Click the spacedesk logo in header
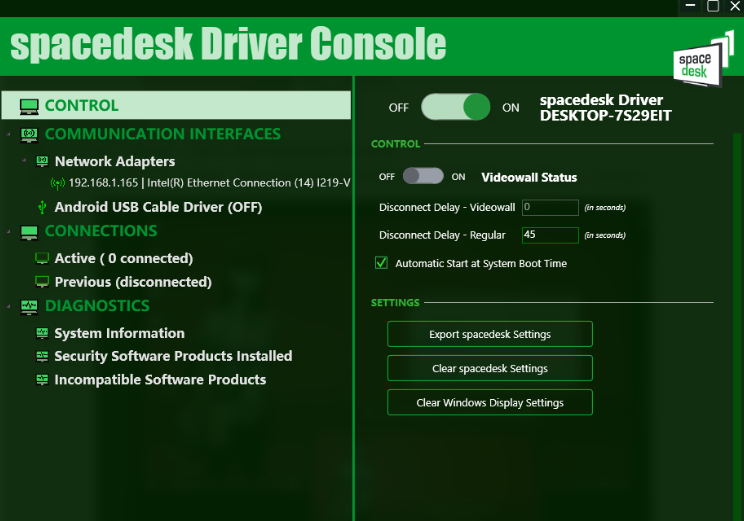This screenshot has width=744, height=521. tap(698, 60)
